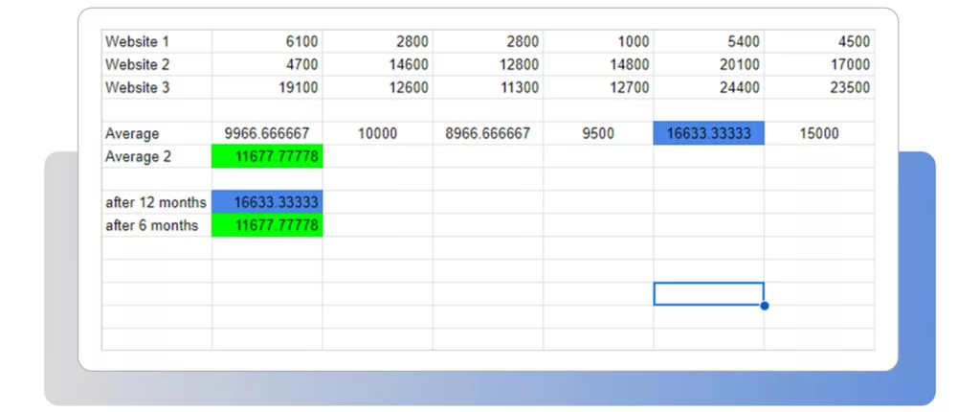
Task: Click the cell containing 17000
Action: click(x=819, y=64)
